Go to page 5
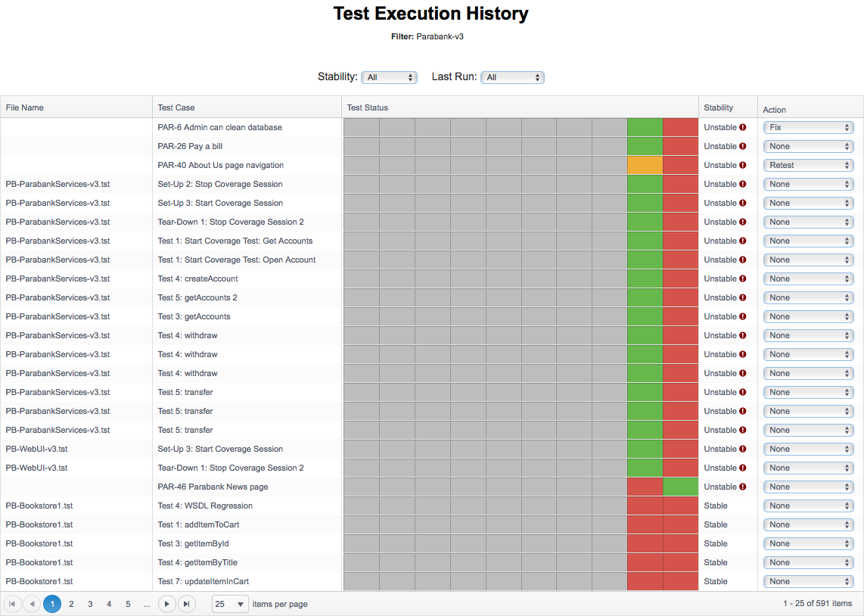Screen dimensions: 864x616 click(x=128, y=604)
